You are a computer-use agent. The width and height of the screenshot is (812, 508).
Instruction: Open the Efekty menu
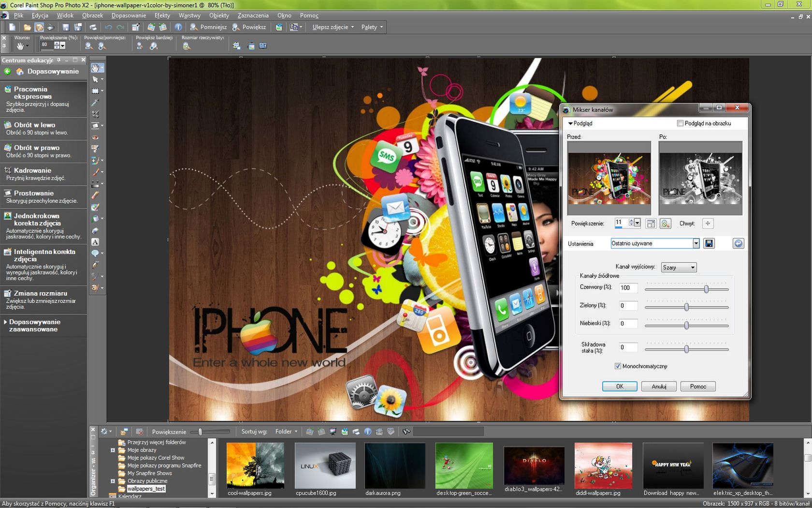coord(162,15)
